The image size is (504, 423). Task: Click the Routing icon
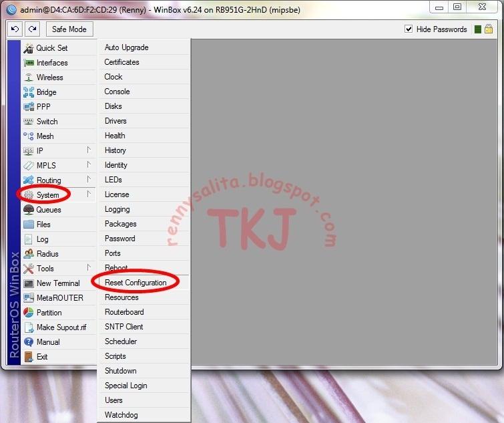click(29, 180)
